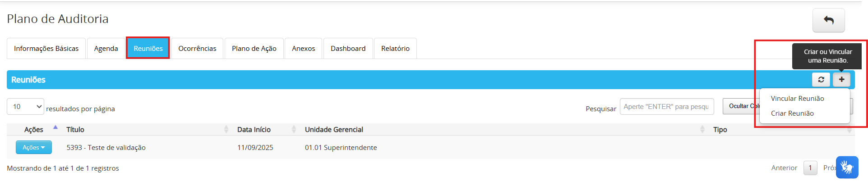The height and width of the screenshot is (190, 868).
Task: Sort by the Ações column arrow
Action: tap(55, 128)
